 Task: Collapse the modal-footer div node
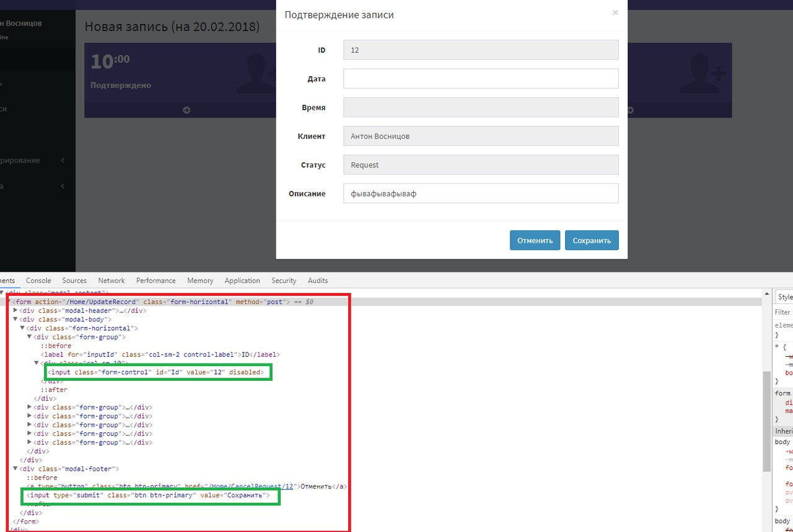15,469
